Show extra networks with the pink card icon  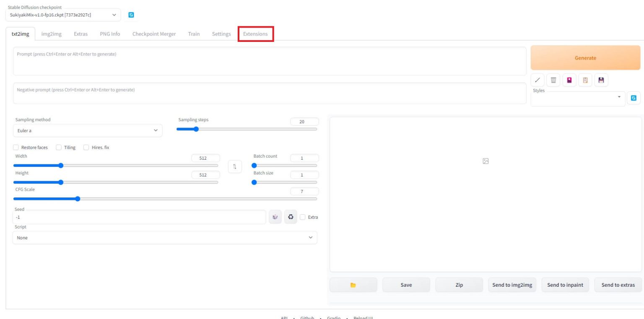569,80
